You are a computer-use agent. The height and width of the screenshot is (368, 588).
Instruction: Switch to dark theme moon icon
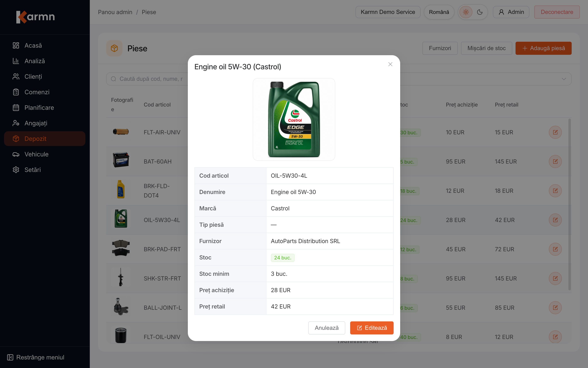(x=480, y=12)
